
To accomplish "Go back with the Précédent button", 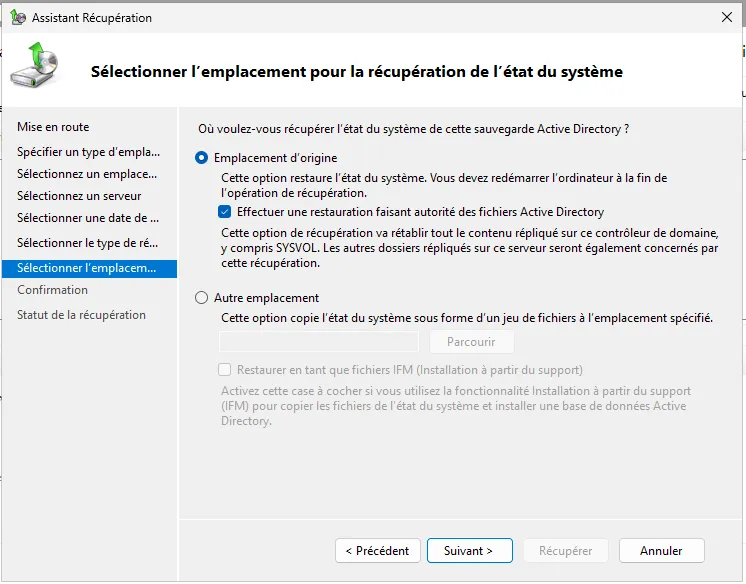I will 376,551.
